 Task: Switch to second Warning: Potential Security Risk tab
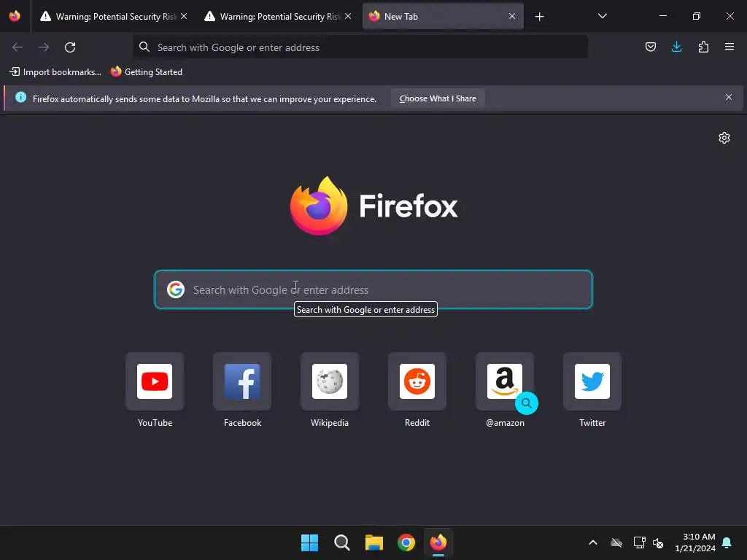[x=278, y=16]
